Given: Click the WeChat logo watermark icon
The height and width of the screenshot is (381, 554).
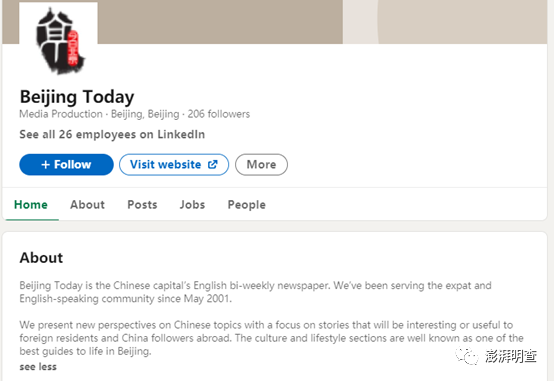Looking at the screenshot, I should point(466,355).
